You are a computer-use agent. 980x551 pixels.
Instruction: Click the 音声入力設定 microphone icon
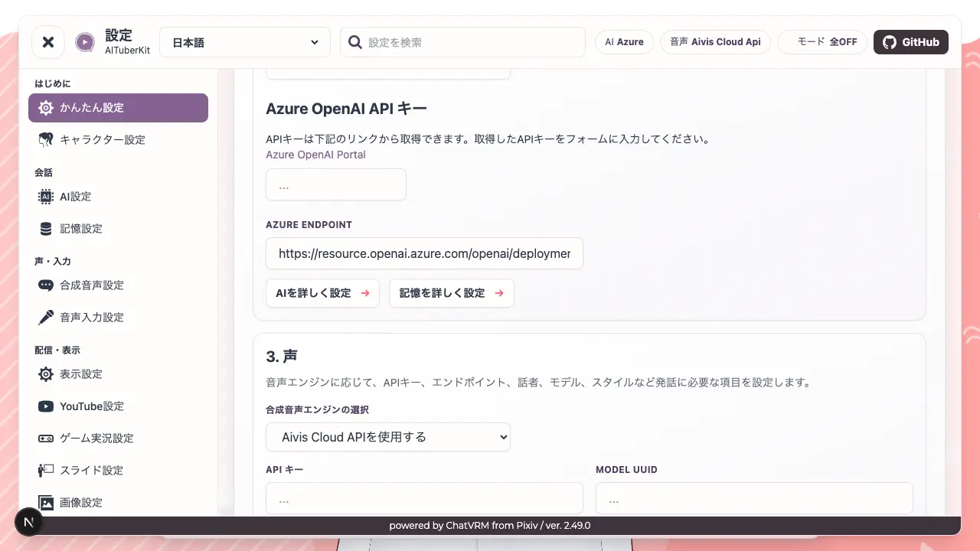tap(46, 318)
